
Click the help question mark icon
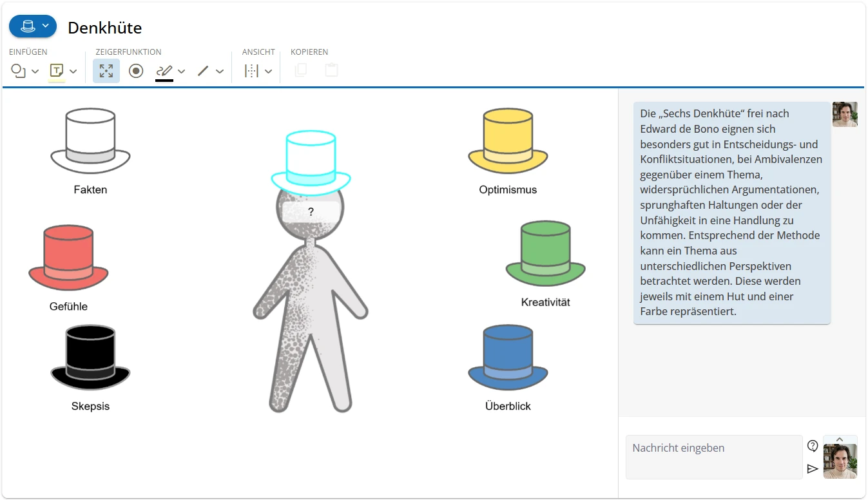pyautogui.click(x=813, y=445)
